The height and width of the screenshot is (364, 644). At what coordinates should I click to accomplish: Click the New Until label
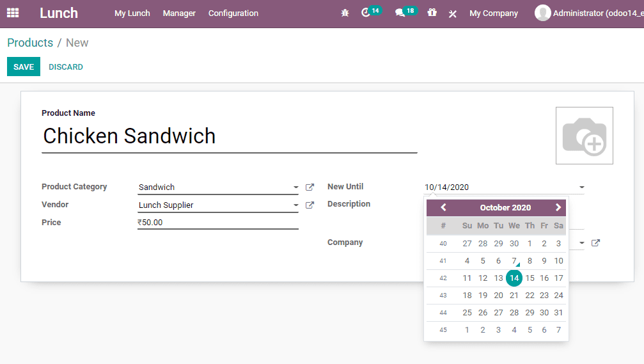[345, 187]
